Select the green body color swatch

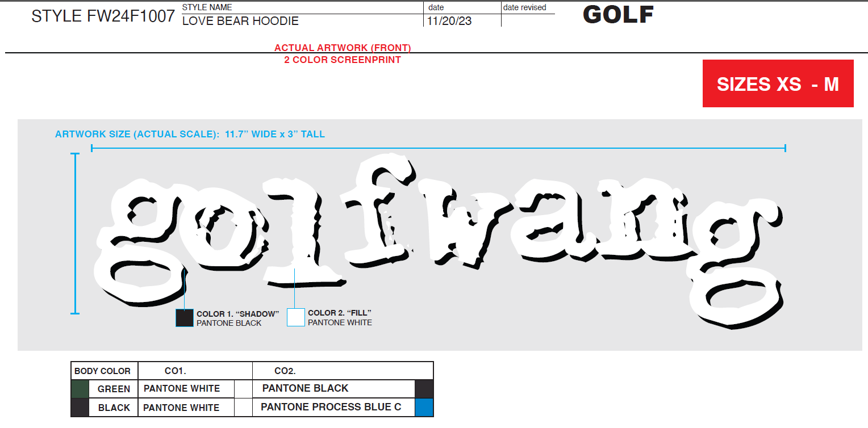tap(80, 389)
